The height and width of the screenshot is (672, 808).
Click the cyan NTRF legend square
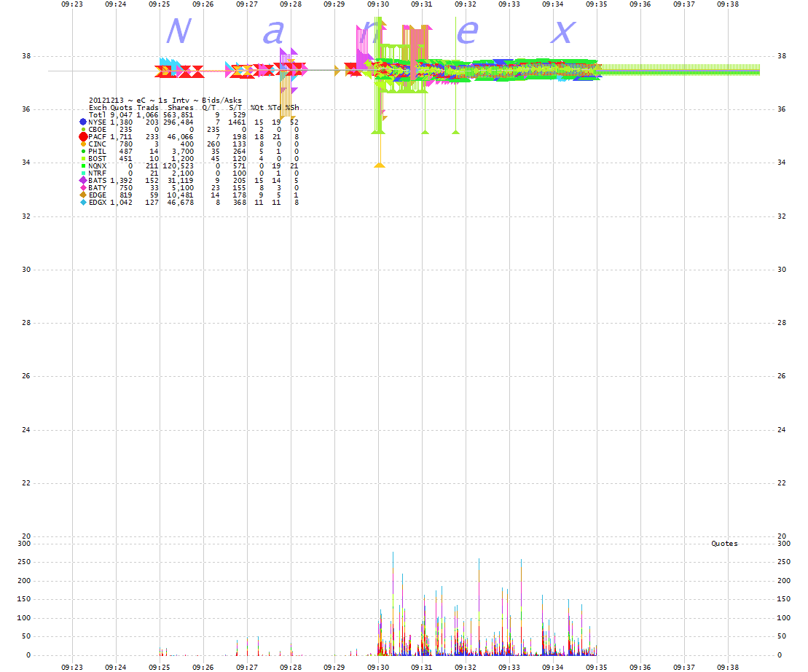tap(84, 173)
